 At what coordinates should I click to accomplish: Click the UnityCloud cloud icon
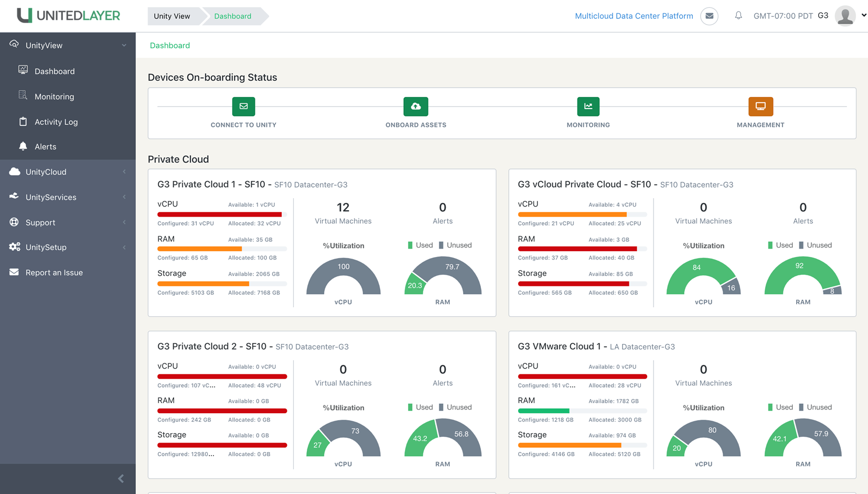point(15,171)
